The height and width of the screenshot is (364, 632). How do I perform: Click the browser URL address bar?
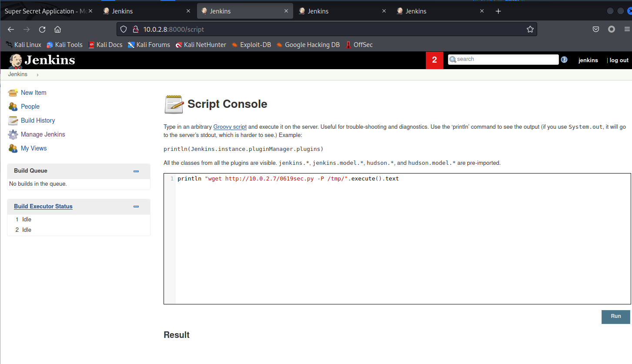pos(326,30)
